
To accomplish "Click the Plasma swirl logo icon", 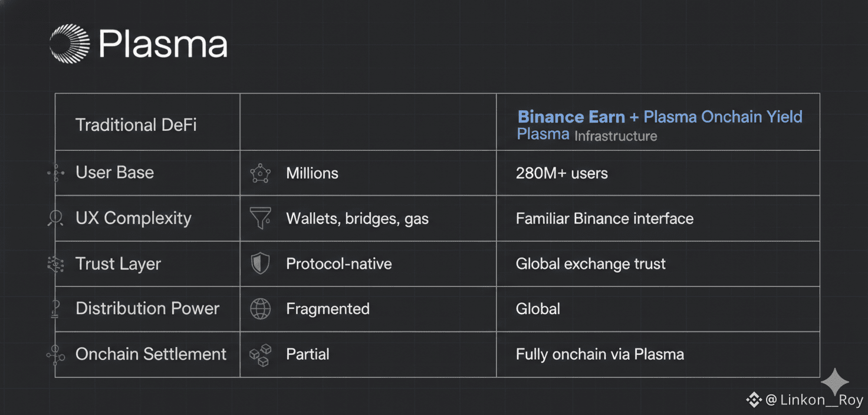I will (x=70, y=44).
